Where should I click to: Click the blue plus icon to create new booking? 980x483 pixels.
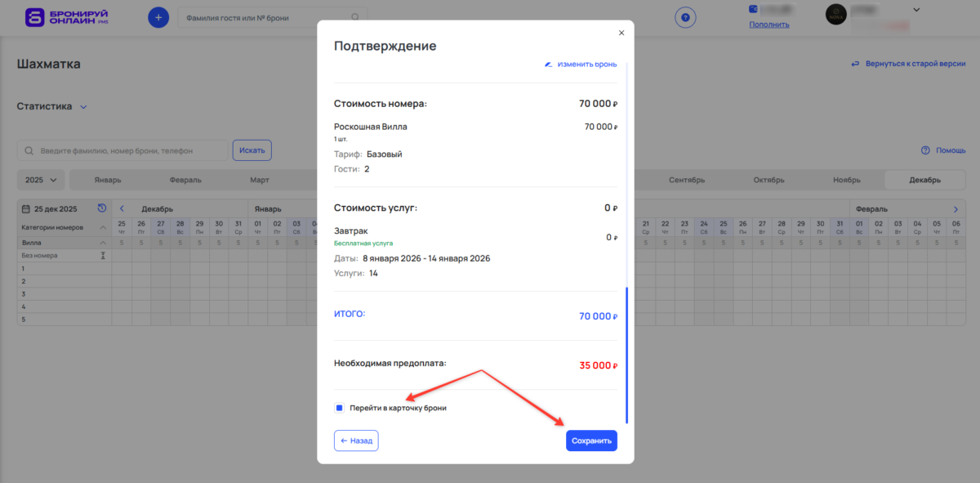(x=158, y=16)
